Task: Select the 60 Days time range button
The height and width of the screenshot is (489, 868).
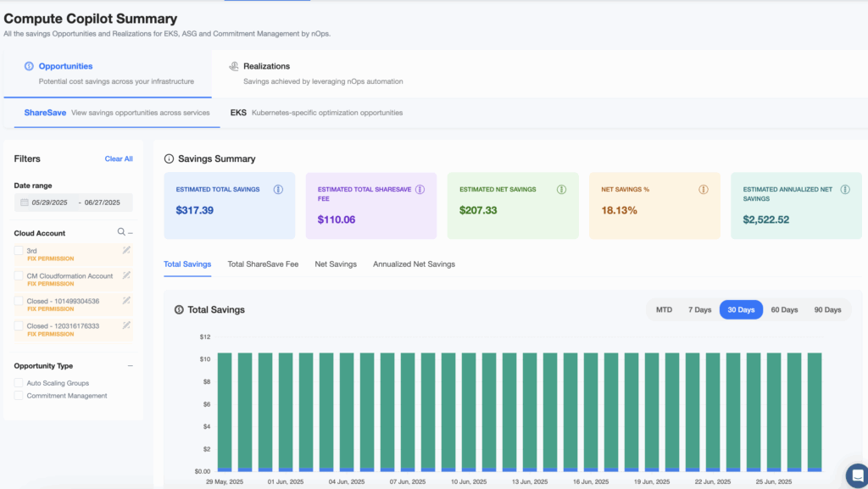Action: pyautogui.click(x=784, y=310)
